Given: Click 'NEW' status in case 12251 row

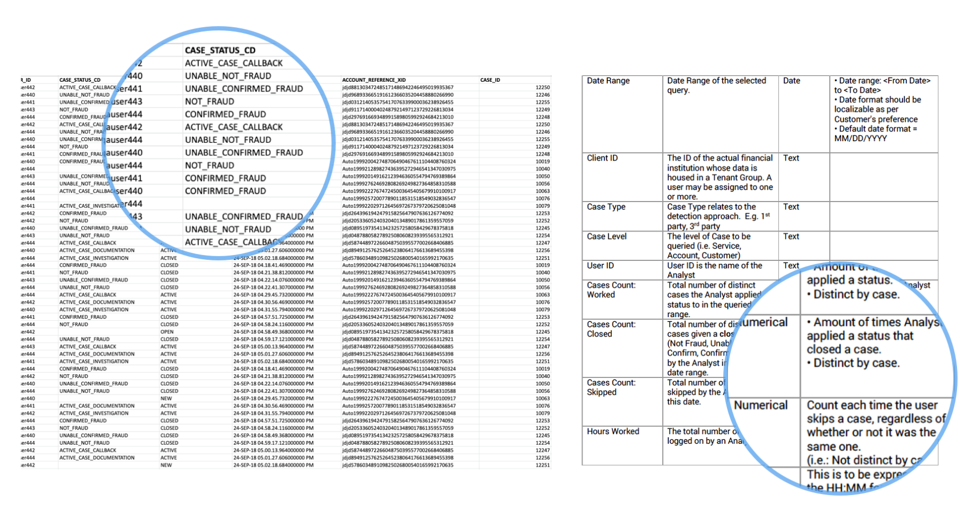Looking at the screenshot, I should [166, 465].
